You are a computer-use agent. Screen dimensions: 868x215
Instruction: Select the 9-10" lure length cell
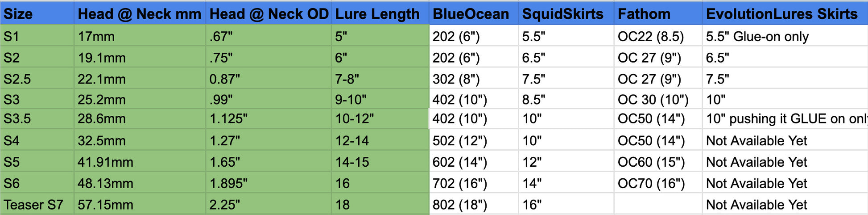click(380, 99)
